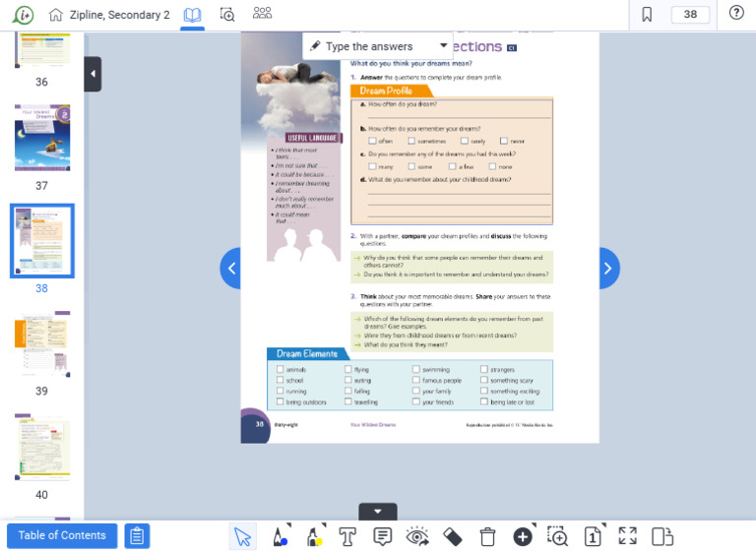Image resolution: width=756 pixels, height=551 pixels.
Task: Check the 'never' checkbox
Action: [504, 141]
